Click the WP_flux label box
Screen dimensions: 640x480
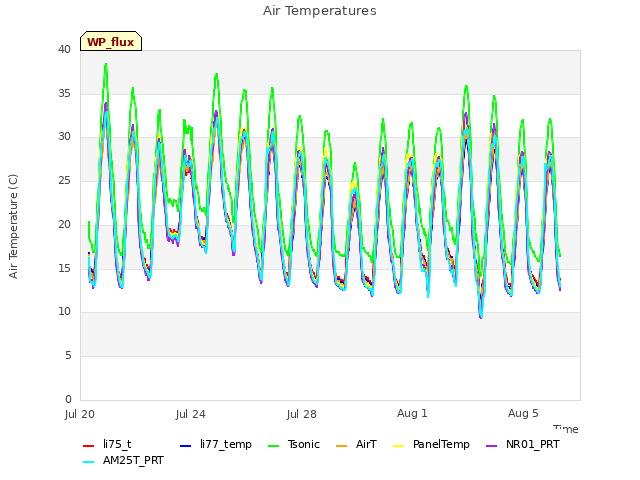point(111,41)
